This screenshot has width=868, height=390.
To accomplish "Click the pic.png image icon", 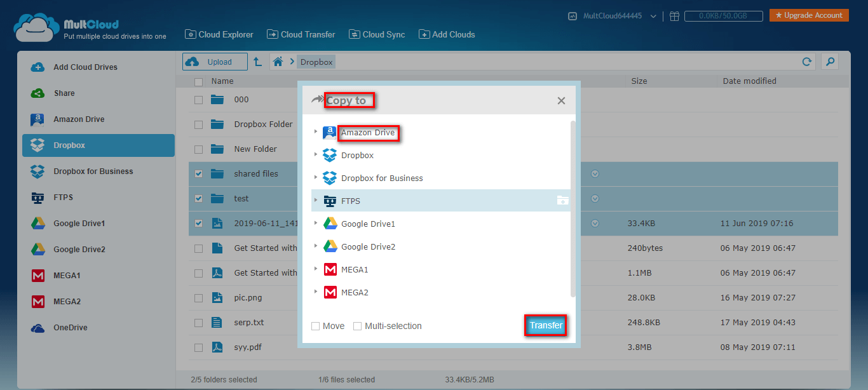I will (217, 298).
